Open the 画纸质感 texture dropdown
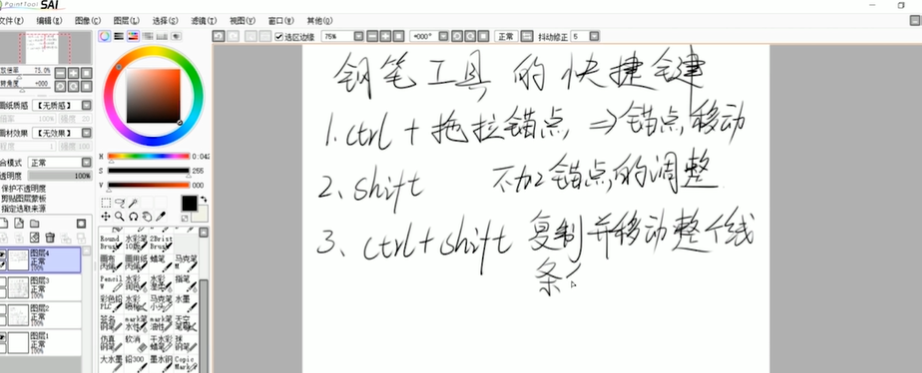 tap(86, 105)
